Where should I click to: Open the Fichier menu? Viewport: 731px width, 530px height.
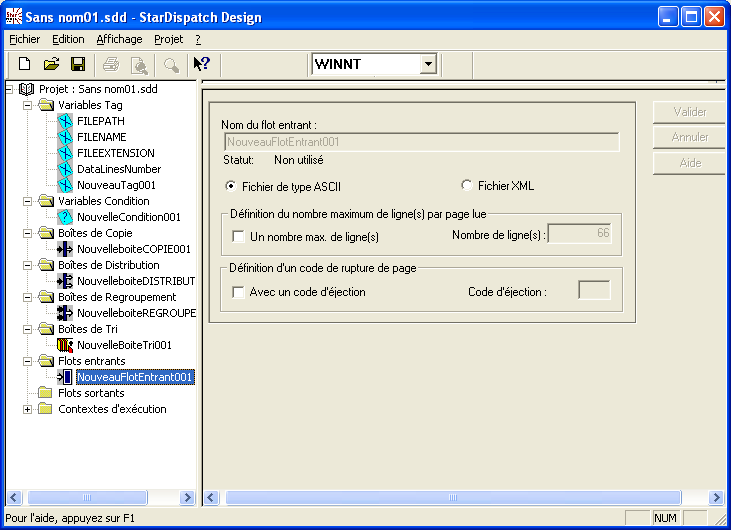[24, 39]
